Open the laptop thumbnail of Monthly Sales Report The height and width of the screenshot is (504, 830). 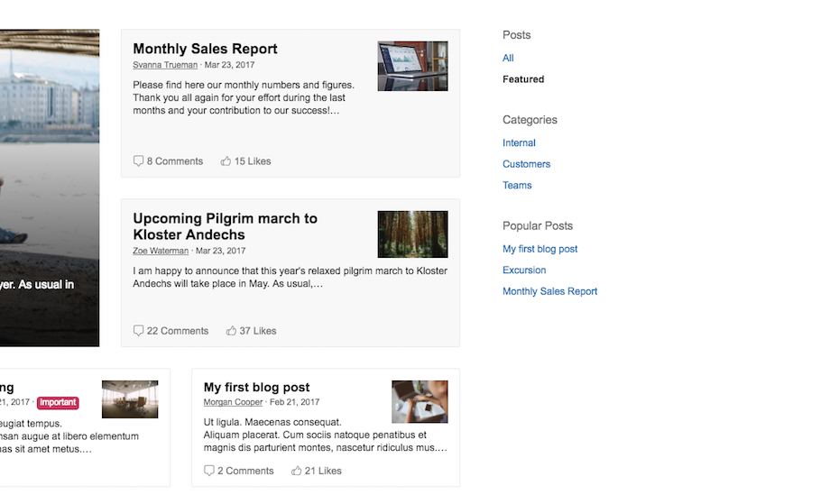[412, 66]
